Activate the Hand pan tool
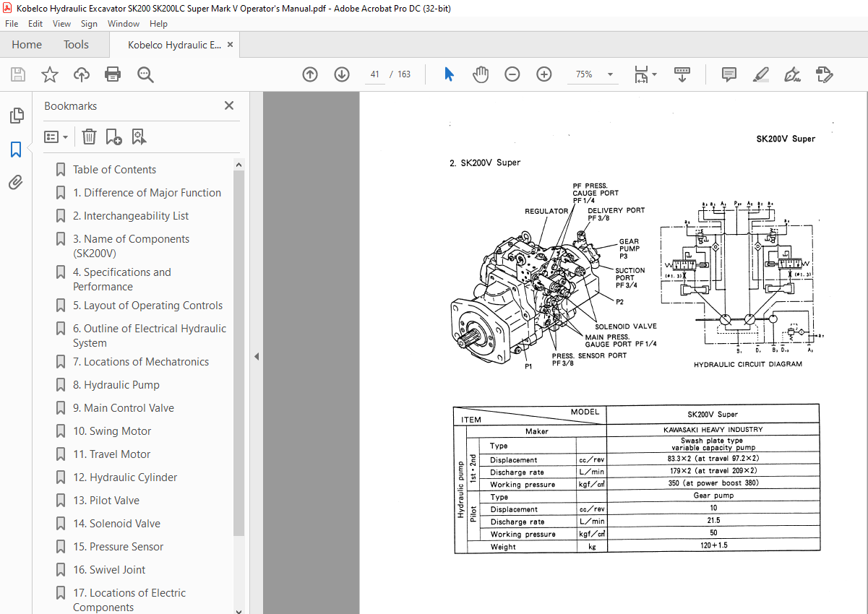The image size is (868, 614). 481,74
